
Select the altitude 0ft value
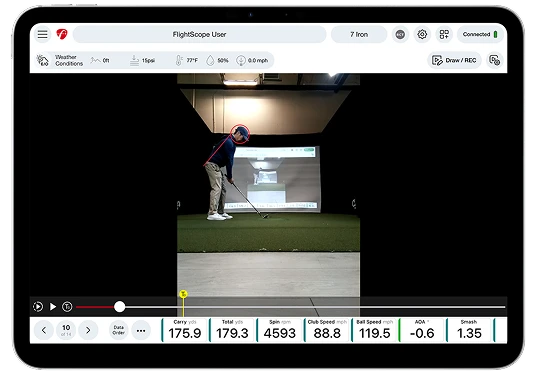click(100, 60)
